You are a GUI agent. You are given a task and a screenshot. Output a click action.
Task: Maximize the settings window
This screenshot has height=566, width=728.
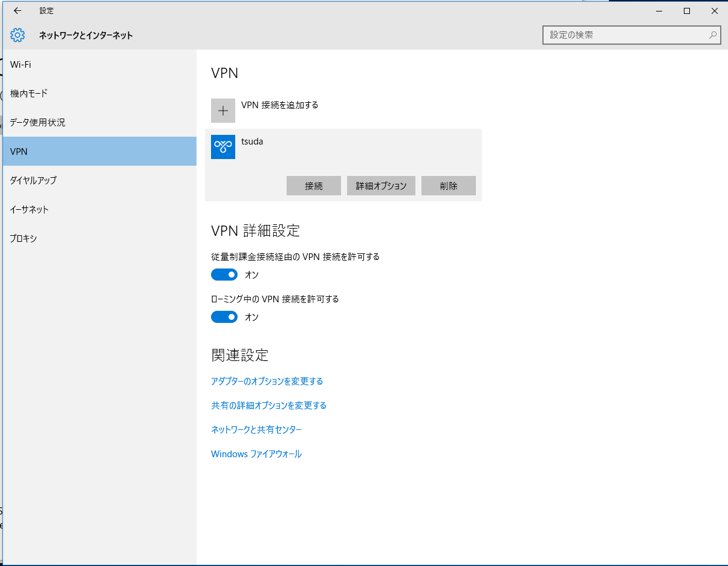687,11
